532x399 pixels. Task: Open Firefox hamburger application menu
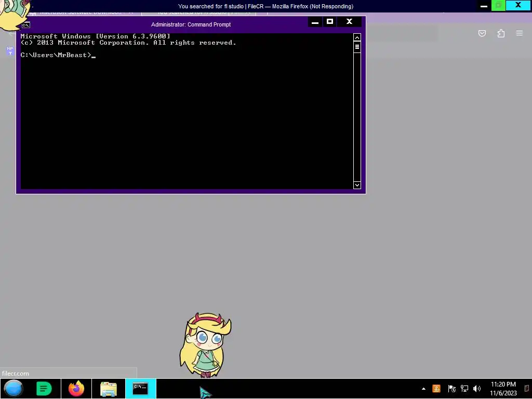(x=520, y=33)
